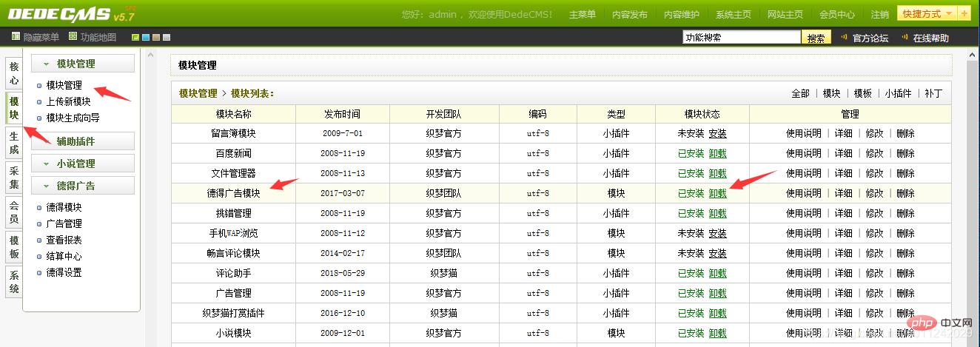Screen dimensions: 980x347
Task: Click 卸载 for 德得广告模块
Action: tap(718, 193)
